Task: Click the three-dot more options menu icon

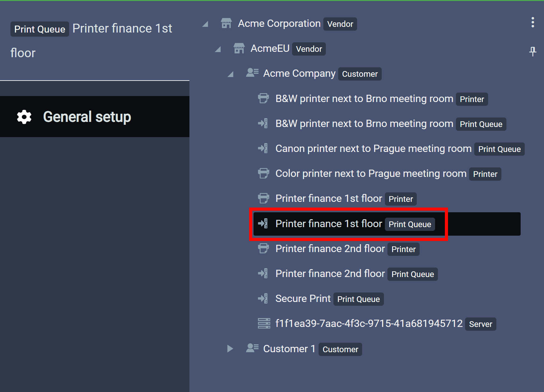Action: [533, 22]
